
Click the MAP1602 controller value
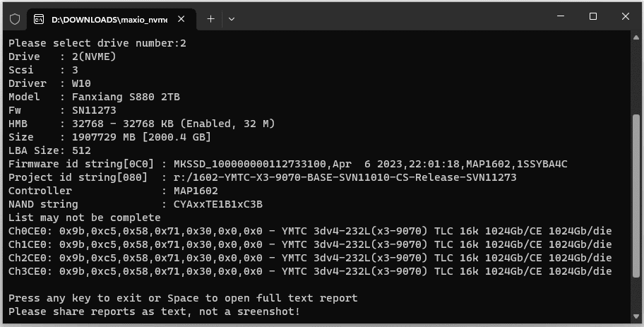[x=190, y=191]
